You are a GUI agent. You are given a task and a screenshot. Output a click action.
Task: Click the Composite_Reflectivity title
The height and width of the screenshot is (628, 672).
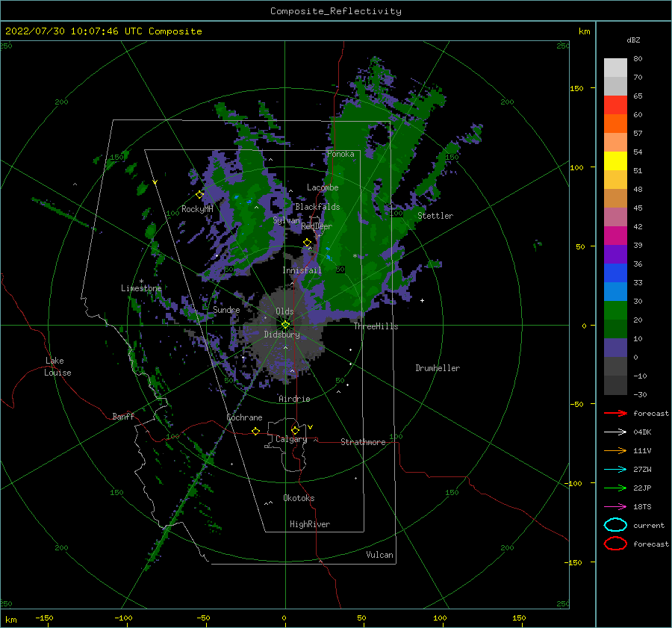tap(335, 11)
